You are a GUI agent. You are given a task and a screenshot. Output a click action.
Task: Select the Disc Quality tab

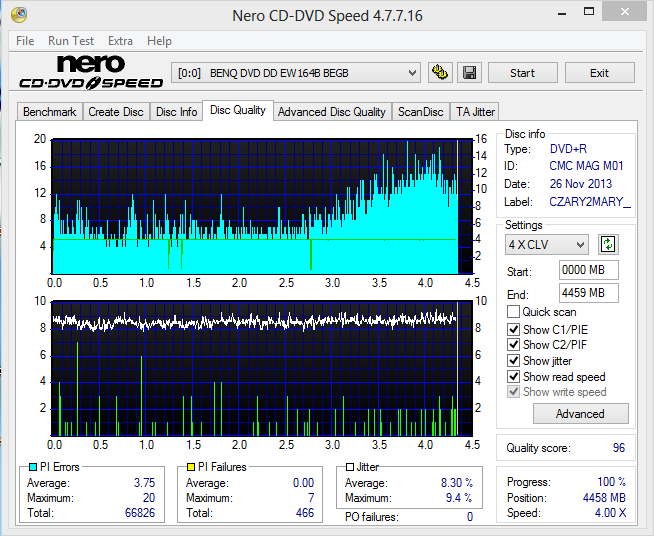point(238,110)
